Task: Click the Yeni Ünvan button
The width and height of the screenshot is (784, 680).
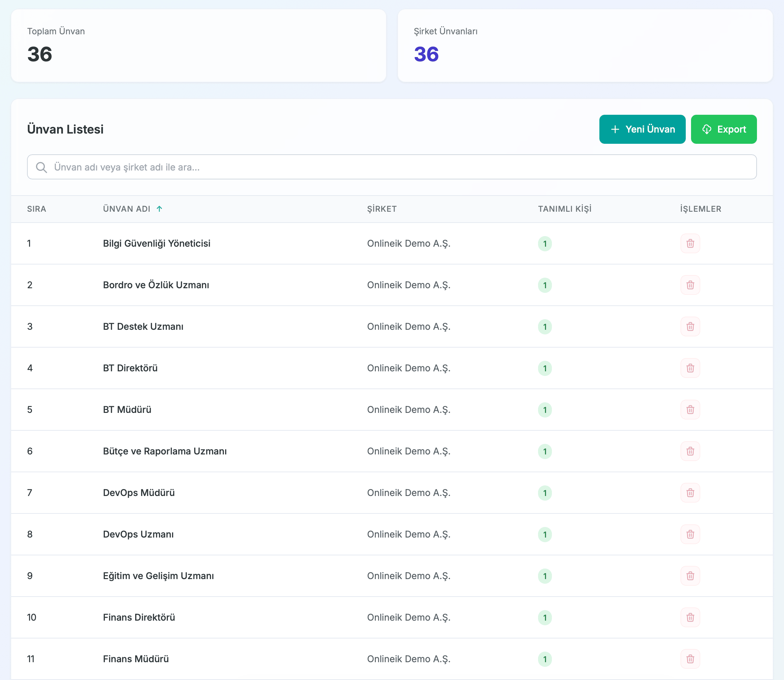Action: [642, 129]
